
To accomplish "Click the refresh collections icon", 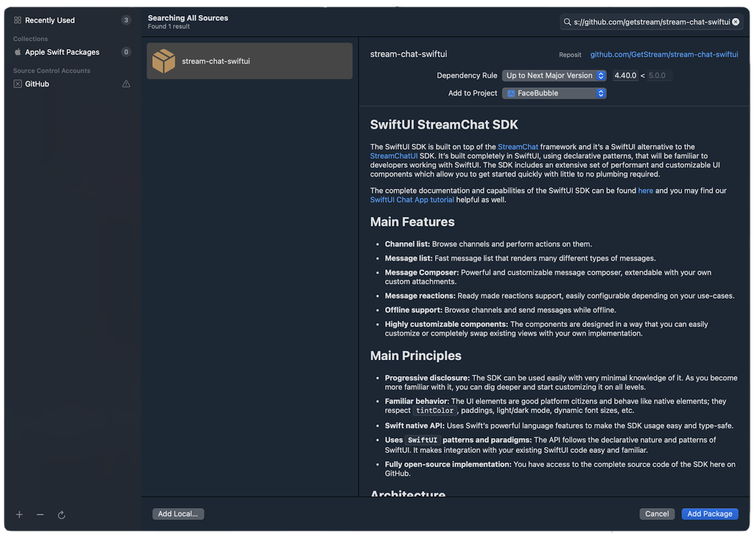I will click(61, 515).
